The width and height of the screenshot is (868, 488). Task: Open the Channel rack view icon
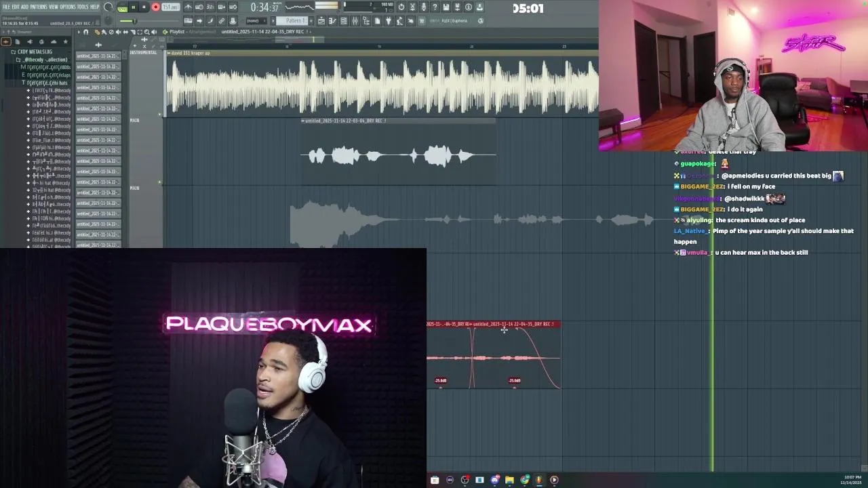[344, 21]
